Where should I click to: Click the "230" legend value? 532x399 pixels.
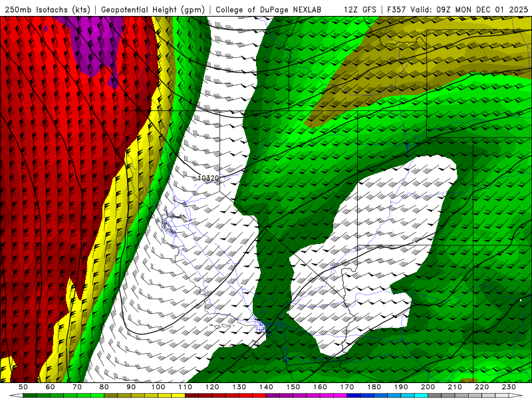coord(509,387)
